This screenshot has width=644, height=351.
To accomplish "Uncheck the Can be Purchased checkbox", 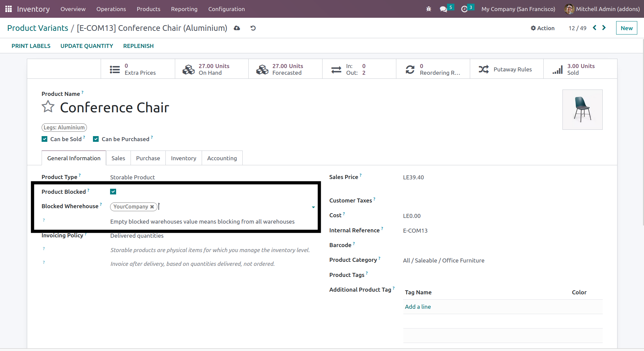I will click(96, 139).
